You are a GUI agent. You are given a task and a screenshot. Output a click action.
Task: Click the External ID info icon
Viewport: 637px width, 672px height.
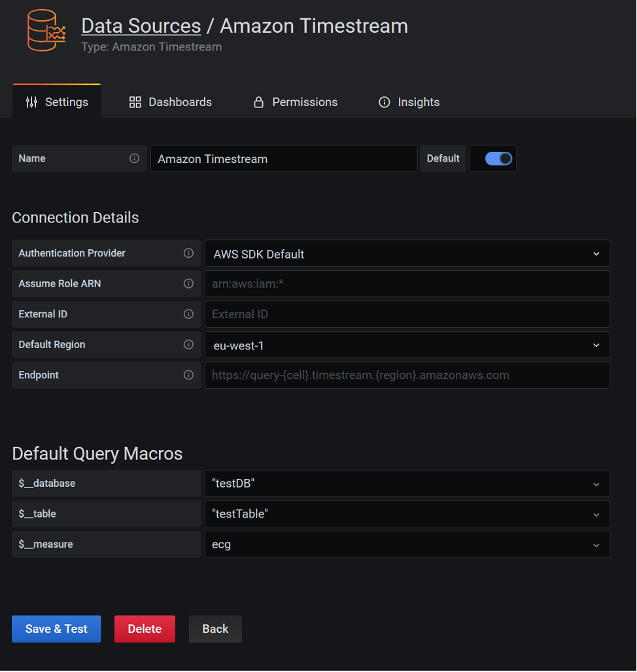188,314
